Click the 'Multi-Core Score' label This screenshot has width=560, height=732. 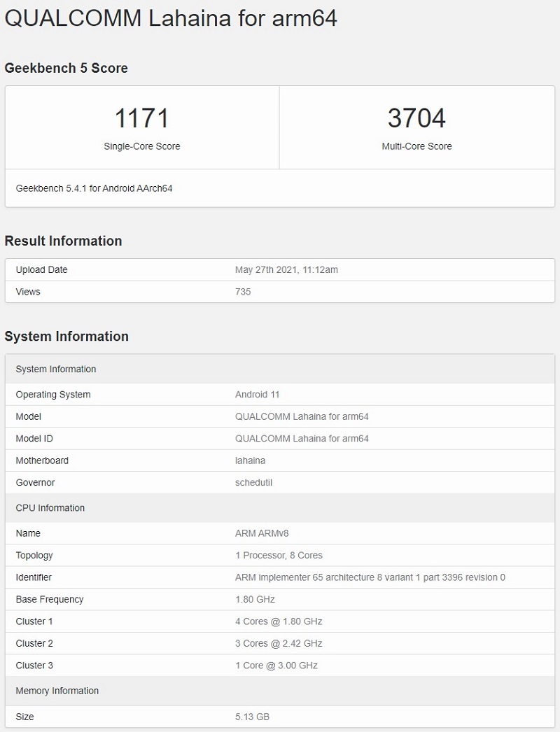point(416,146)
